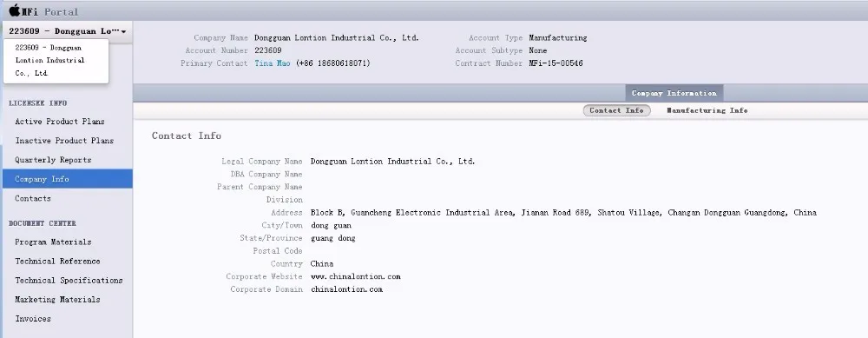Open Technical Reference section
Viewport: 868px width, 338px height.
coord(57,262)
